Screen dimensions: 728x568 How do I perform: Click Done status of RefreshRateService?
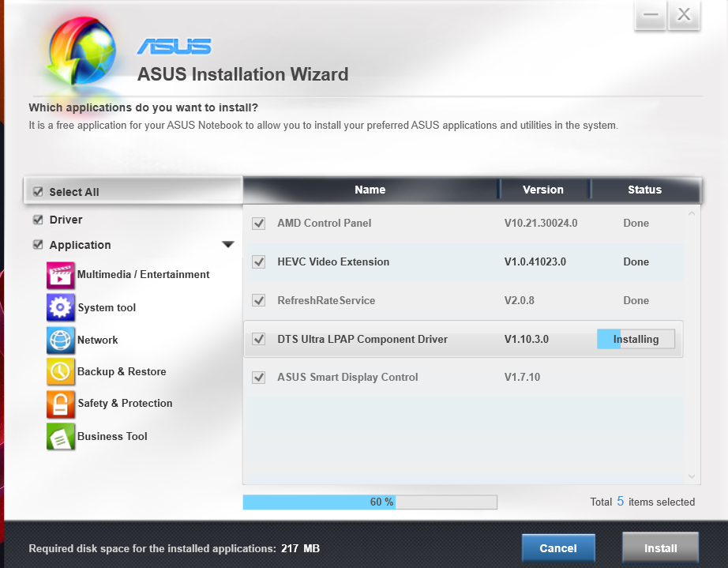point(636,300)
